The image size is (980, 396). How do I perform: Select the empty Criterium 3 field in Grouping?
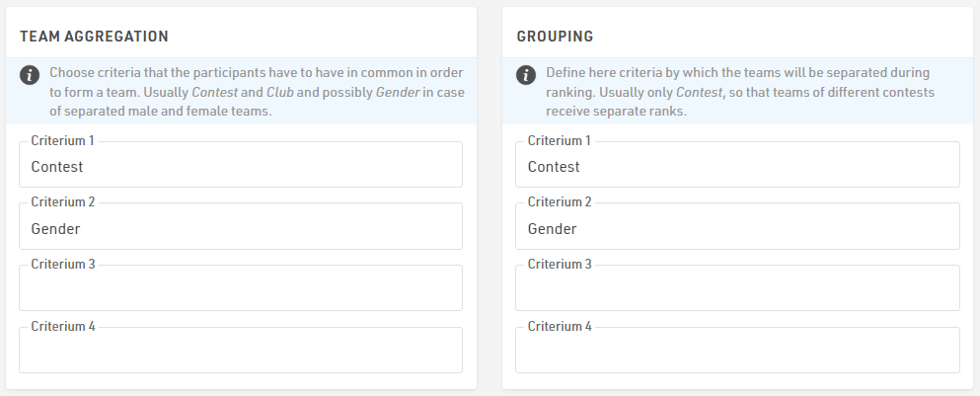point(737,289)
